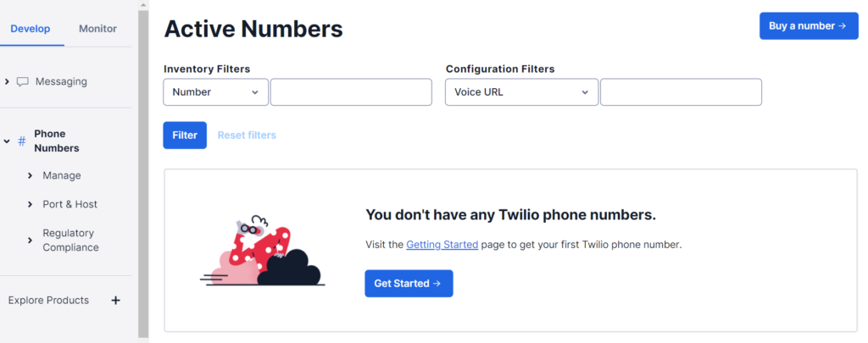Switch to the Develop tab

coord(31,28)
